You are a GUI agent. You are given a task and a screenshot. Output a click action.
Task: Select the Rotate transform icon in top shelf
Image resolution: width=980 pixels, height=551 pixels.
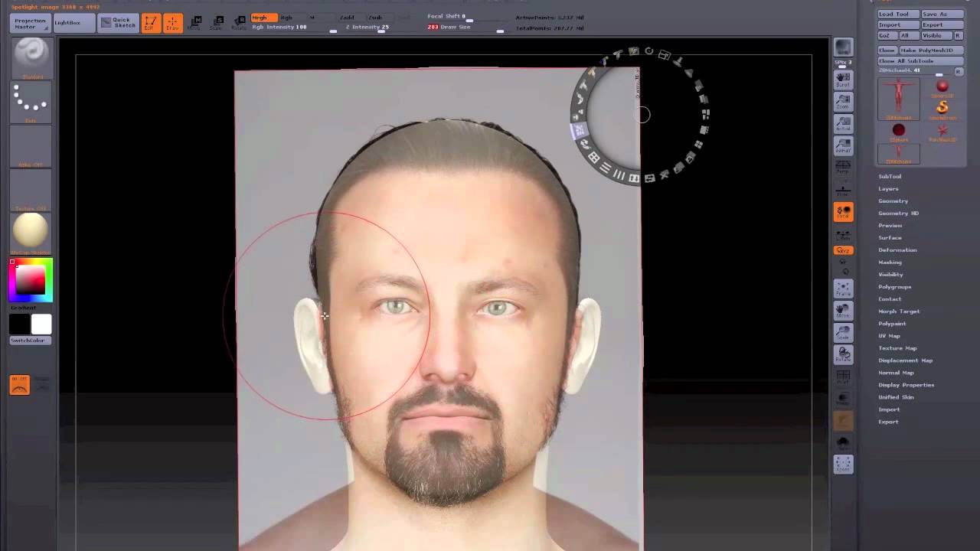tap(240, 23)
